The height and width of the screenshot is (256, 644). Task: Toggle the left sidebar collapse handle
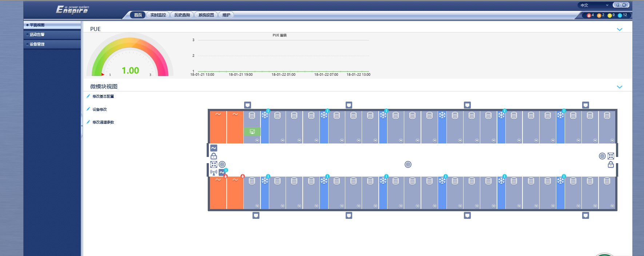82,126
